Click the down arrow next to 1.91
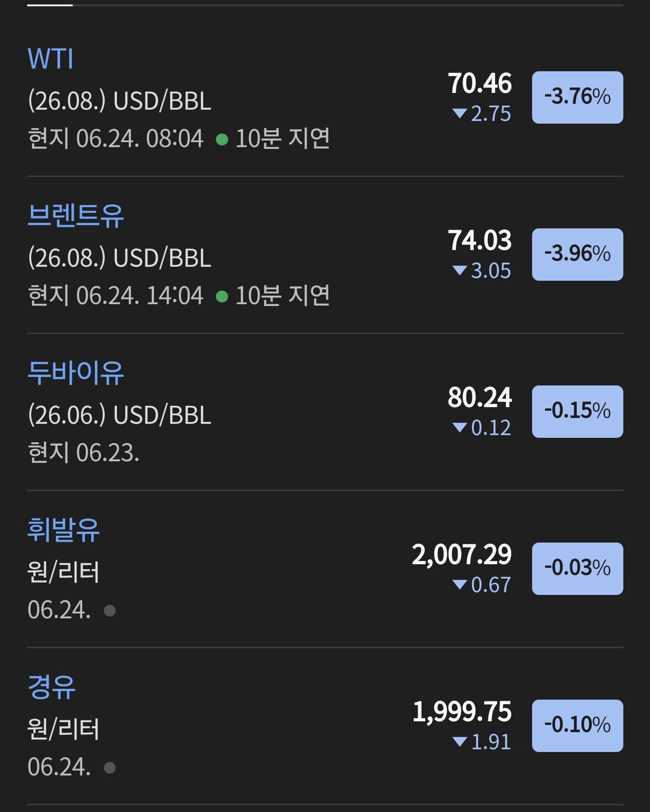The height and width of the screenshot is (812, 650). pyautogui.click(x=459, y=742)
